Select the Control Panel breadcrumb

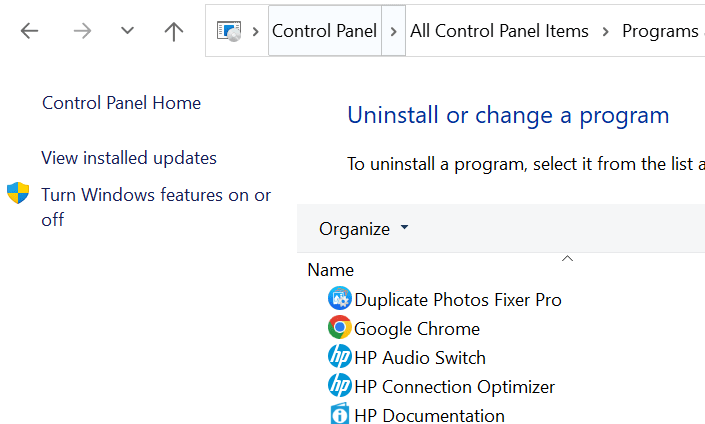click(324, 32)
